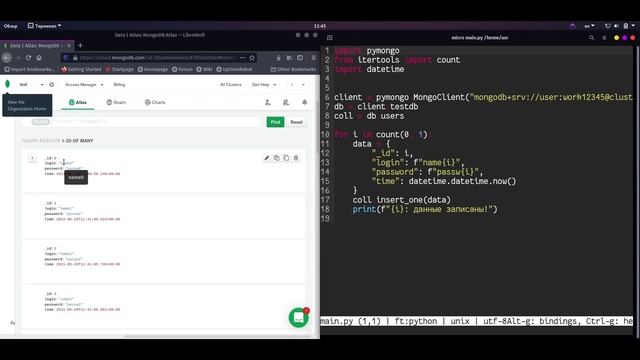Image resolution: width=640 pixels, height=360 pixels.
Task: Open the system status menu
Action: [620, 26]
